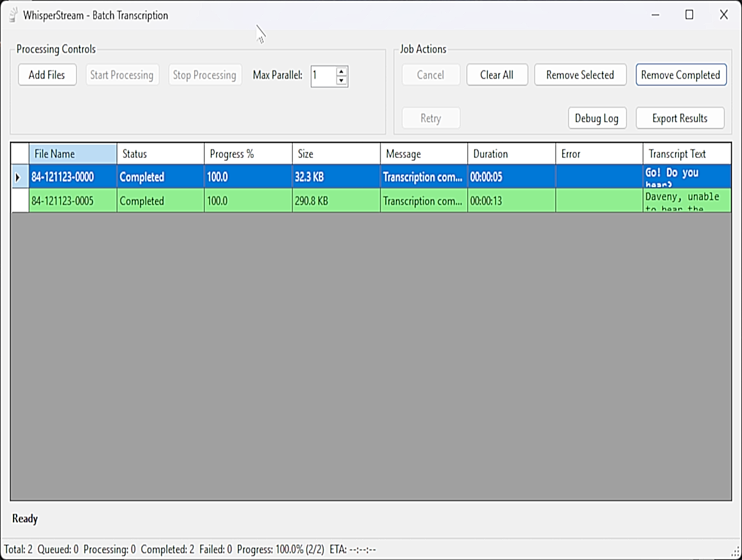Viewport: 742px width, 560px height.
Task: Export the transcription results
Action: coord(680,118)
